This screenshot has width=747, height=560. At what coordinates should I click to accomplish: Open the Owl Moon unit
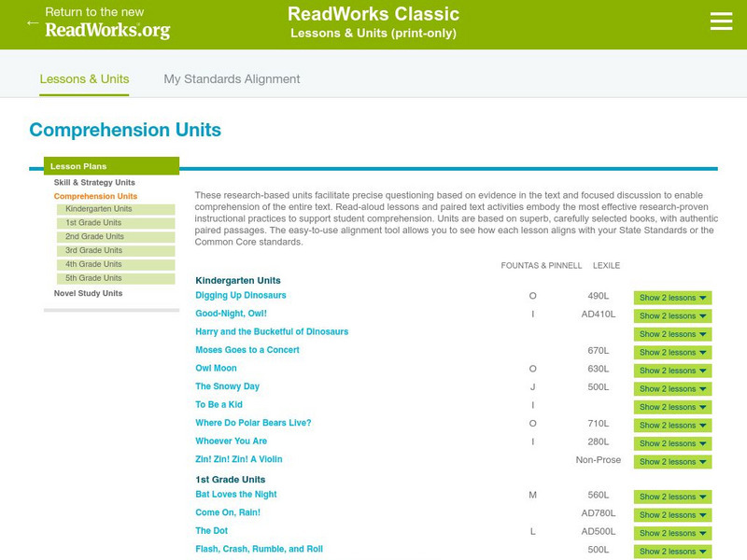click(216, 368)
